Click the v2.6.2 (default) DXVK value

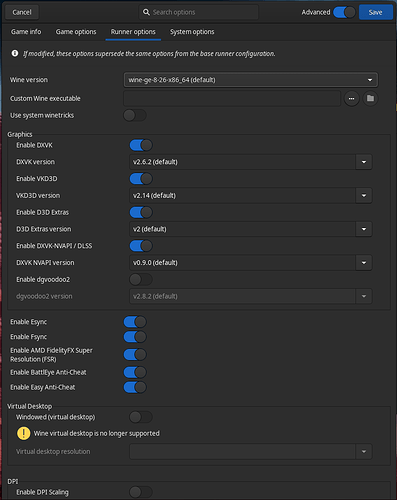[x=155, y=162]
